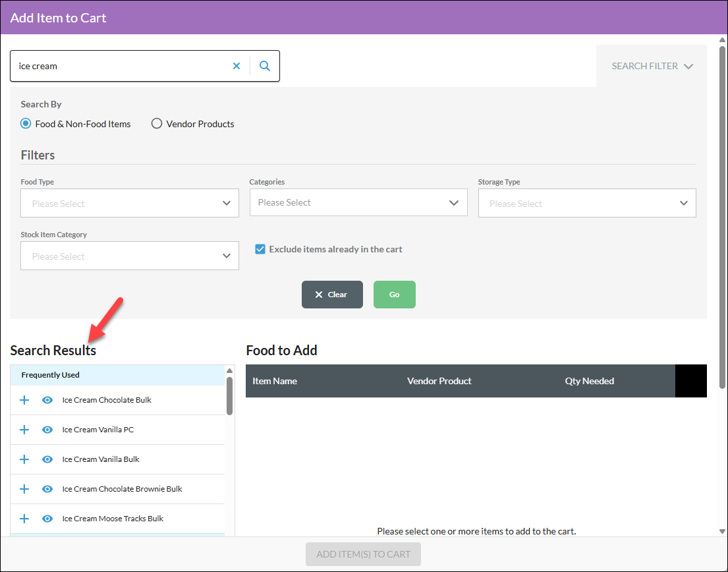Add Ice Cream Vanilla Bulk with plus icon
The height and width of the screenshot is (572, 728).
point(24,459)
